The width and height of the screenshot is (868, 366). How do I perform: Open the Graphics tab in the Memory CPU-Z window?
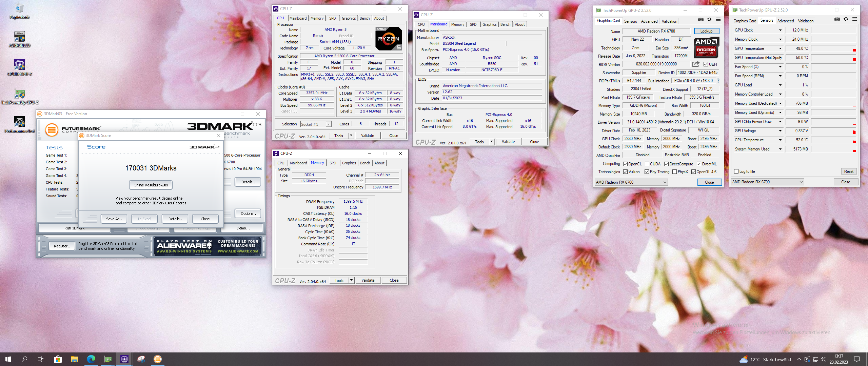[349, 163]
